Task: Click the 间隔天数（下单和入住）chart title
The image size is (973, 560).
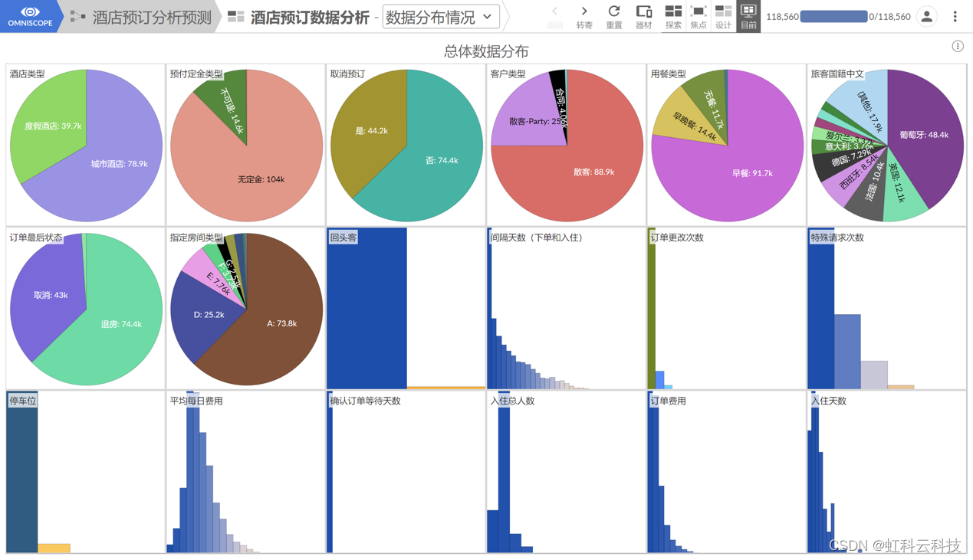Action: 537,237
